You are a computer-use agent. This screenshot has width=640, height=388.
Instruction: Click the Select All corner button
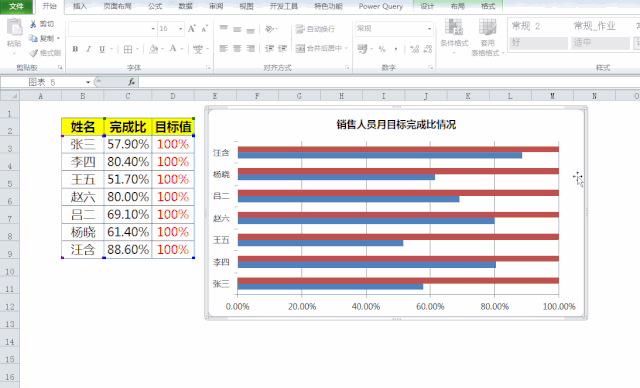pos(10,95)
